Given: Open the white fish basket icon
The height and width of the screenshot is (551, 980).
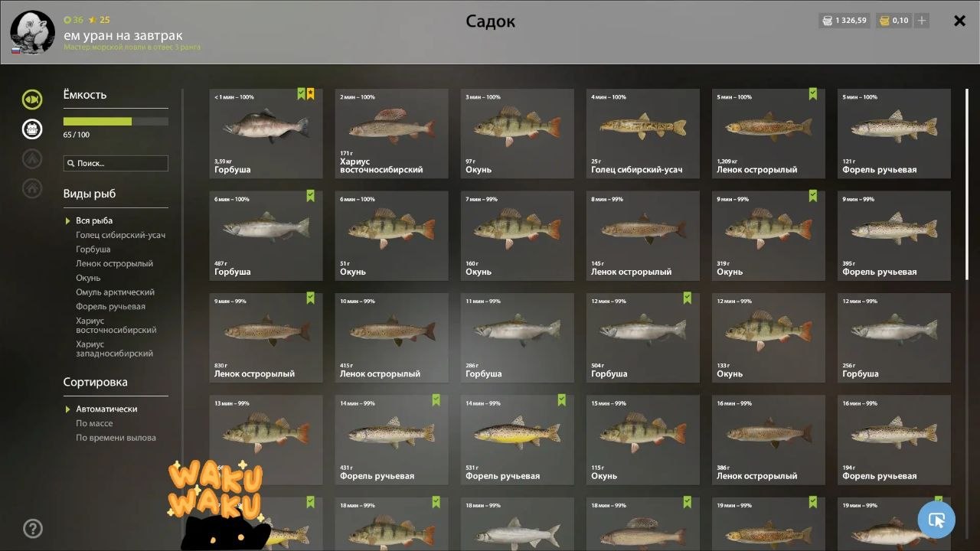Looking at the screenshot, I should [x=32, y=129].
